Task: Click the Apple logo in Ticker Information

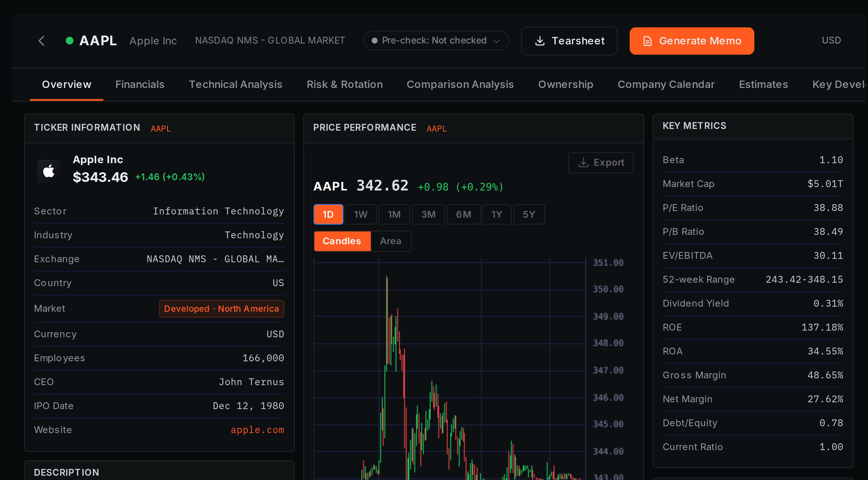Action: [49, 171]
